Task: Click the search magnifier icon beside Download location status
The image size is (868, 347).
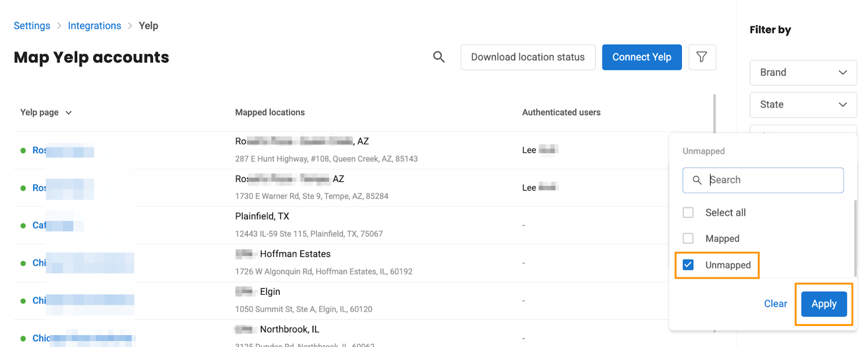Action: 439,57
